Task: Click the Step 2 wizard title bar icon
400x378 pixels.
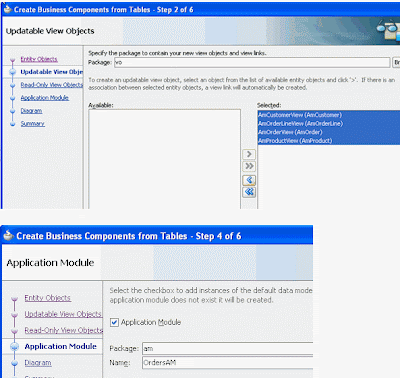Action: 7,9
